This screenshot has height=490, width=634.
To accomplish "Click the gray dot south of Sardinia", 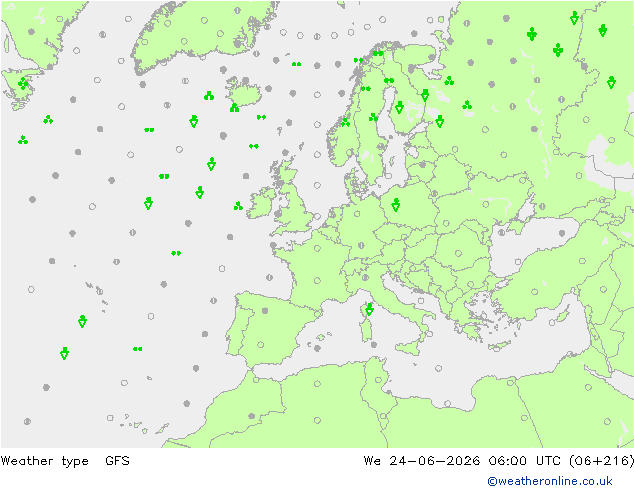I will click(x=374, y=345).
